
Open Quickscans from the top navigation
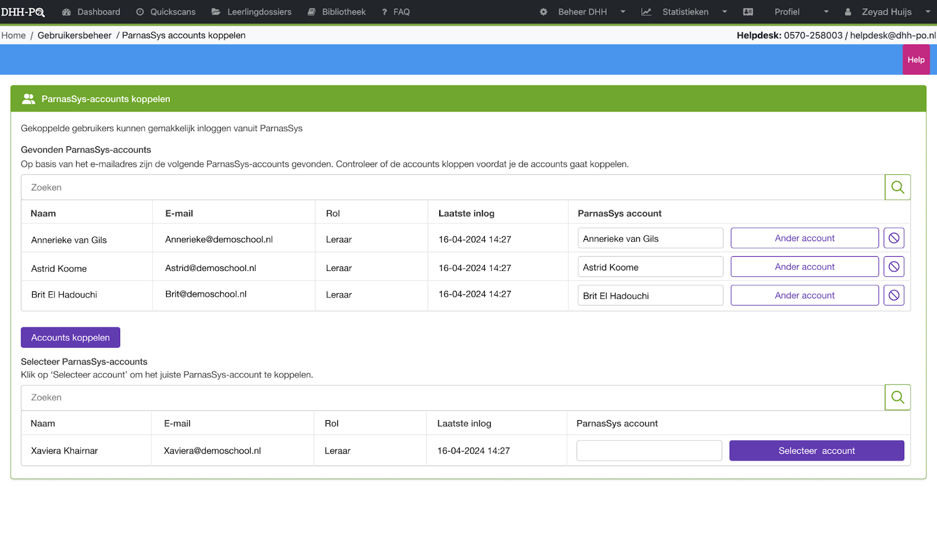[166, 12]
